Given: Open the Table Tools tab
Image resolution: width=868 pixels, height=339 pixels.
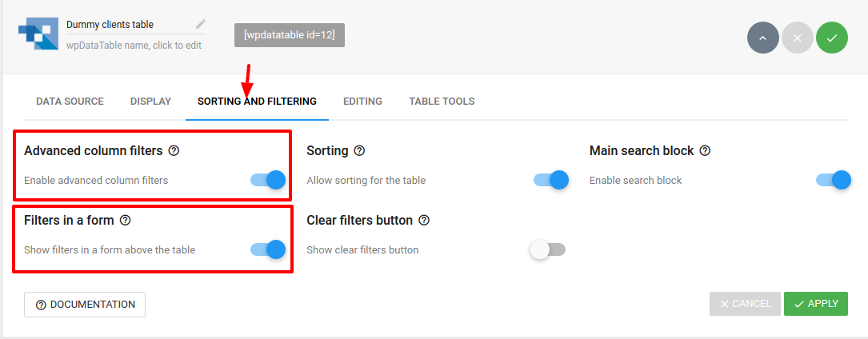Looking at the screenshot, I should click(x=442, y=102).
